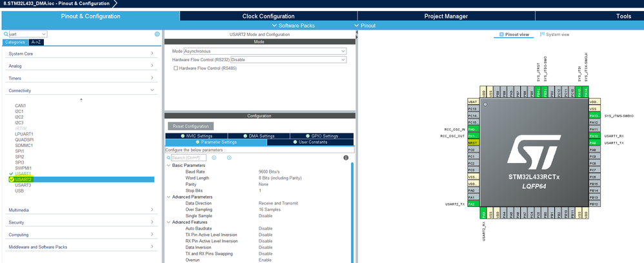Viewport: 644px width, 263px height.
Task: Select the PA8 pin on the chip
Action: click(594, 150)
